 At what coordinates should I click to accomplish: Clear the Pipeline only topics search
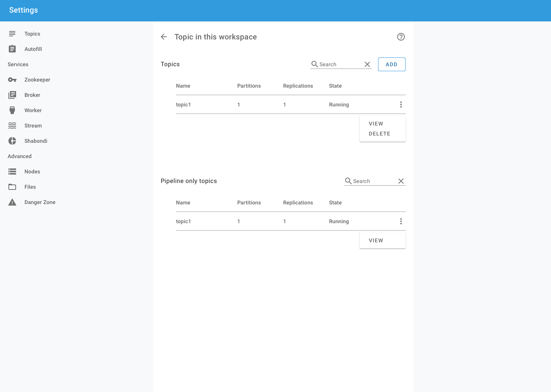point(401,181)
